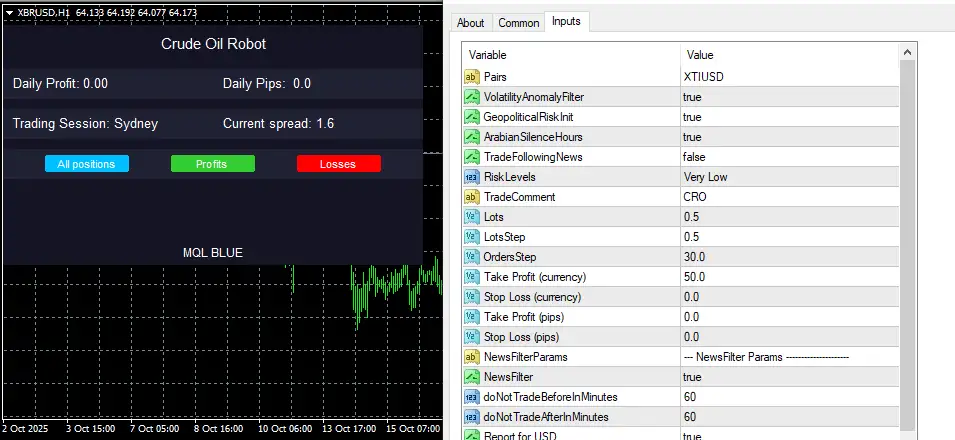Click the scrollbar up arrow in Inputs
Image resolution: width=955 pixels, height=440 pixels.
click(907, 52)
